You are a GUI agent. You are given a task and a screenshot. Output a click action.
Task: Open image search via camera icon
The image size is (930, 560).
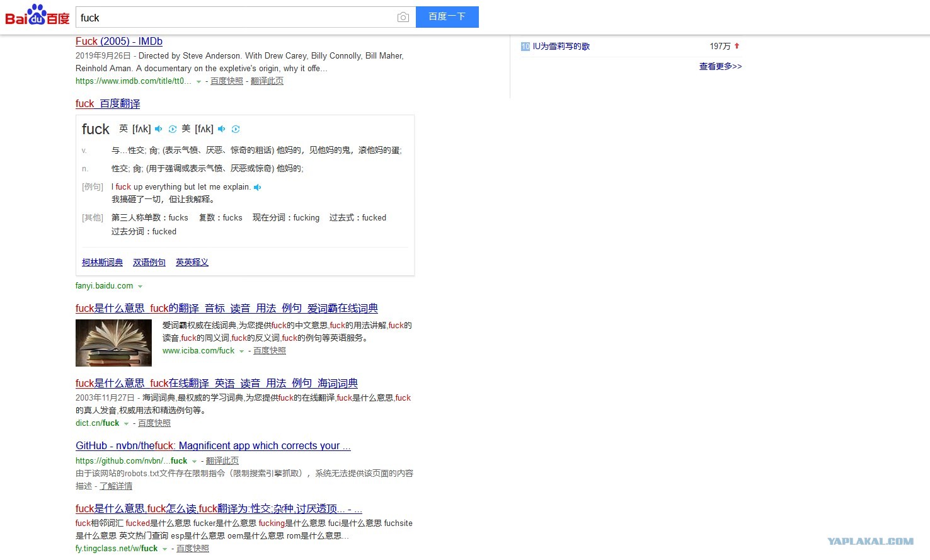click(403, 18)
